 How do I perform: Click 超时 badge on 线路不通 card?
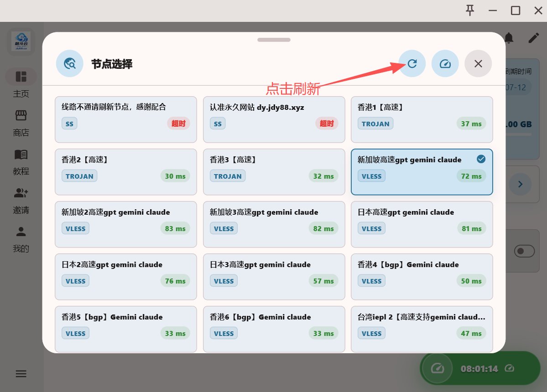coord(178,124)
